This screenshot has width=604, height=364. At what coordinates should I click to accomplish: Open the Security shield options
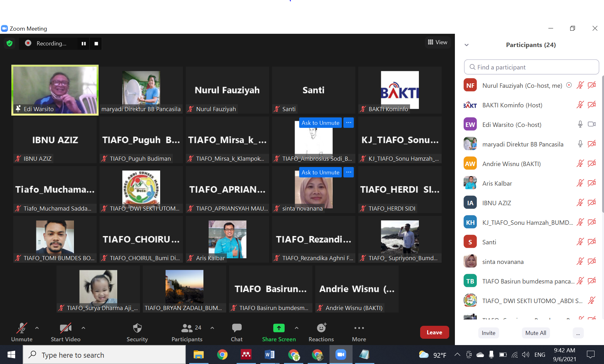pyautogui.click(x=137, y=332)
